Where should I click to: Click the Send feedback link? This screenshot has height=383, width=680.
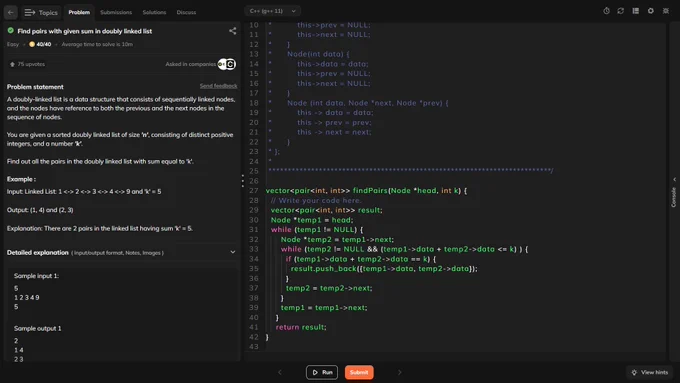[218, 86]
